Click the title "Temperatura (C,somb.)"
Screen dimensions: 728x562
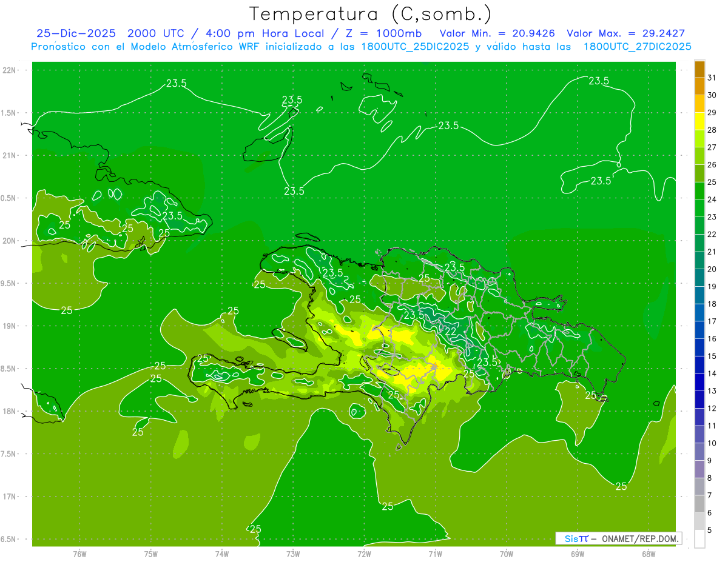click(370, 14)
